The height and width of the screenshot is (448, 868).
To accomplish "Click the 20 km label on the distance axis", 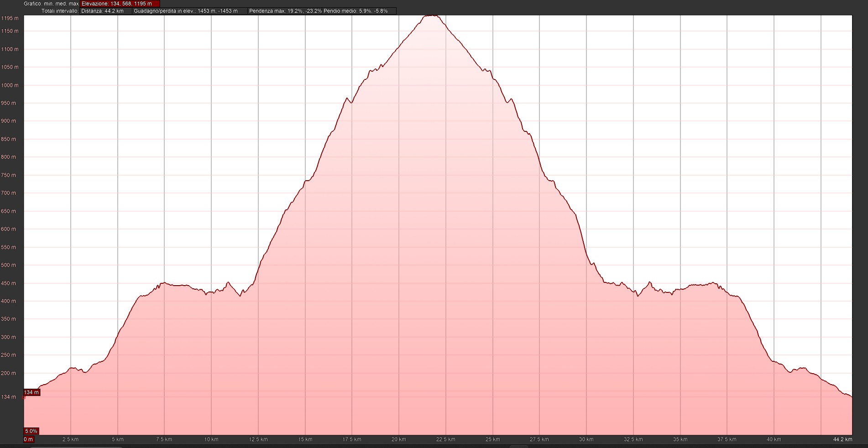I will [x=398, y=439].
